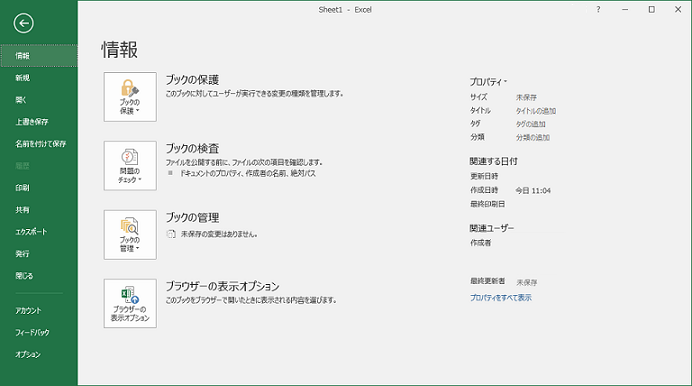
Task: Click 分類の追加 field
Action: pos(533,137)
